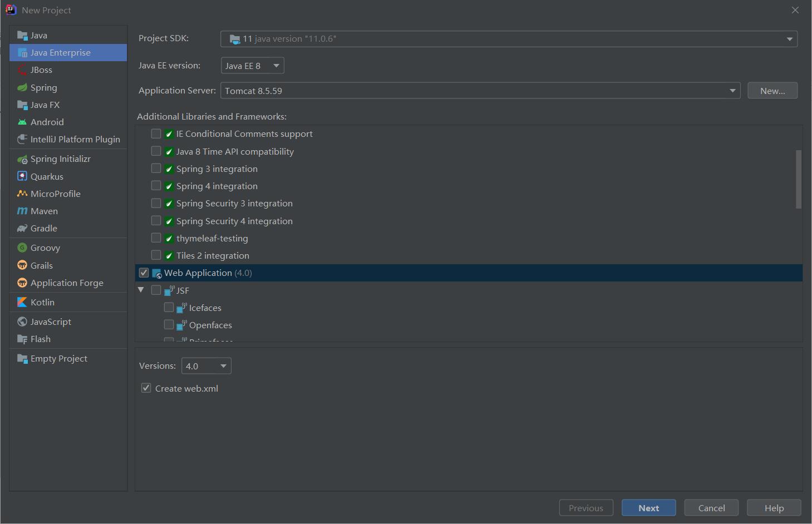Click the Empty Project folder icon

pyautogui.click(x=22, y=358)
